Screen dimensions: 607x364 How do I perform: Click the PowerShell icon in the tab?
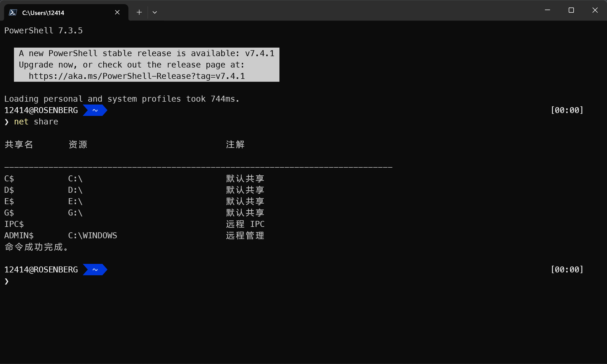[x=13, y=12]
